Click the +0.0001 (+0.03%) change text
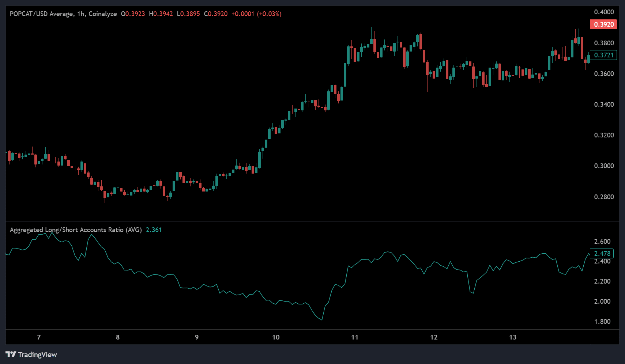 [x=256, y=14]
